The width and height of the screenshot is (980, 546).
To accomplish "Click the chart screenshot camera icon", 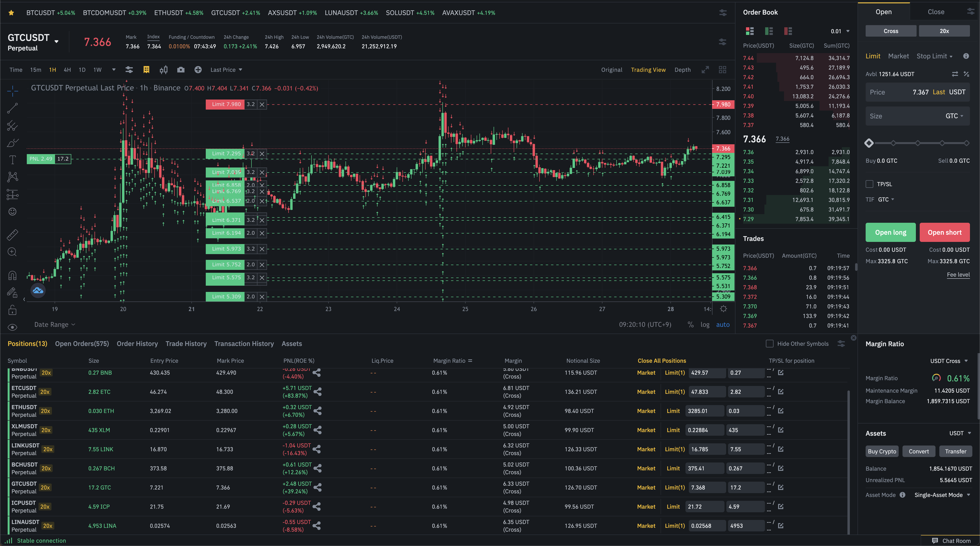I will pos(181,70).
